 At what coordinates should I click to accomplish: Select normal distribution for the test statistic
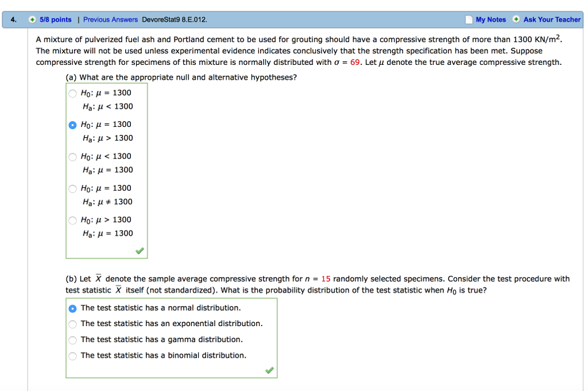coord(72,308)
